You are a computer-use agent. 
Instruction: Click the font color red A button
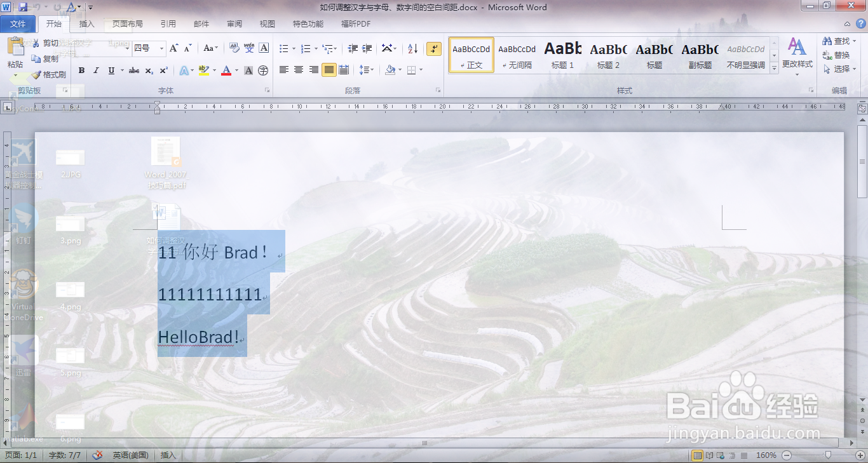click(x=226, y=70)
